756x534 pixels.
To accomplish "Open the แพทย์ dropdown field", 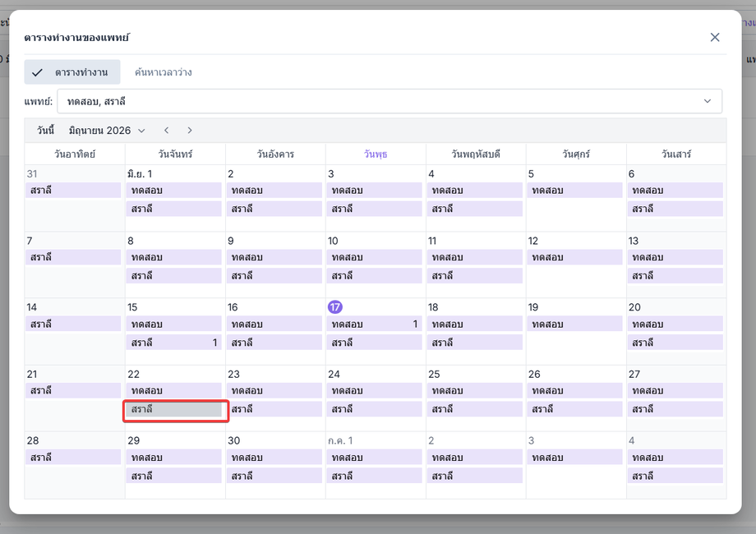I will point(390,101).
